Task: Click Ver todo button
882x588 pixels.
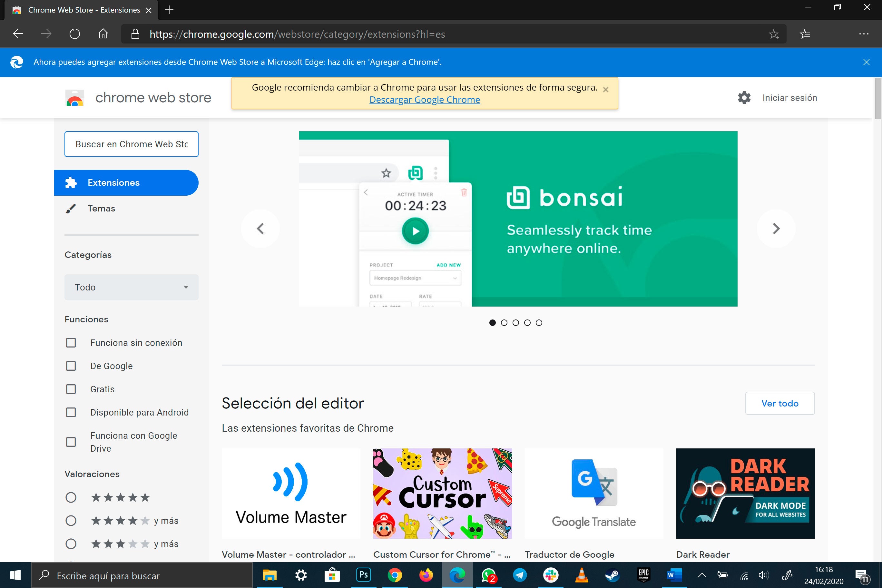Action: pos(780,404)
